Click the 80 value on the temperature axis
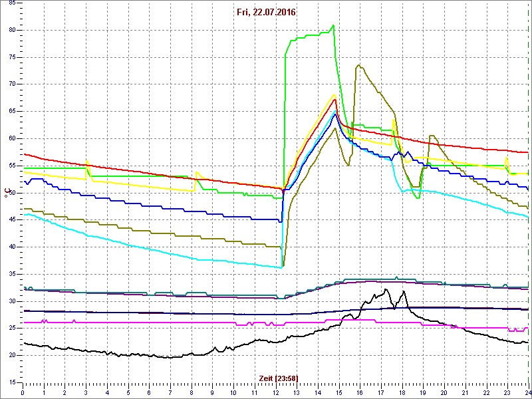Viewport: 532px width, 399px height. click(x=11, y=30)
